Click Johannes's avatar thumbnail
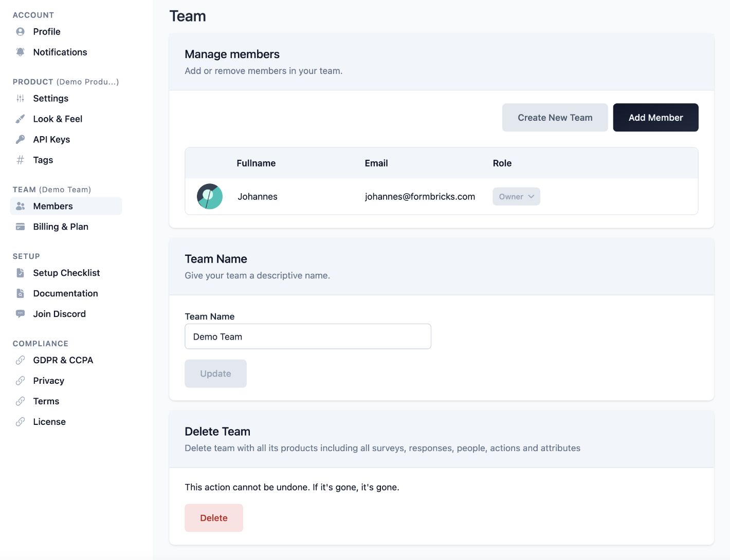This screenshot has height=560, width=730. tap(209, 196)
